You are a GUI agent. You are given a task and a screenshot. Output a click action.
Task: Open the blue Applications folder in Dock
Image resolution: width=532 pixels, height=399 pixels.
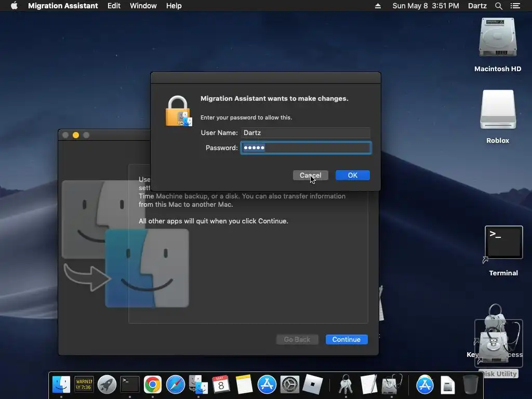425,384
